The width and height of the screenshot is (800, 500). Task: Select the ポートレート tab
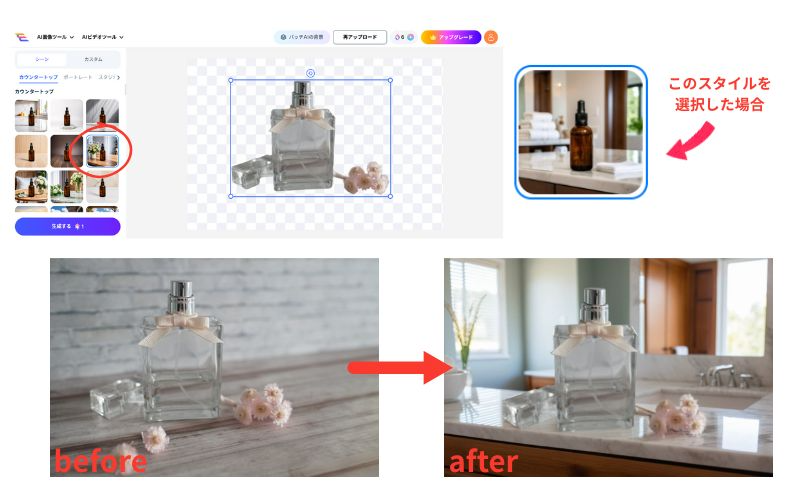pos(78,77)
